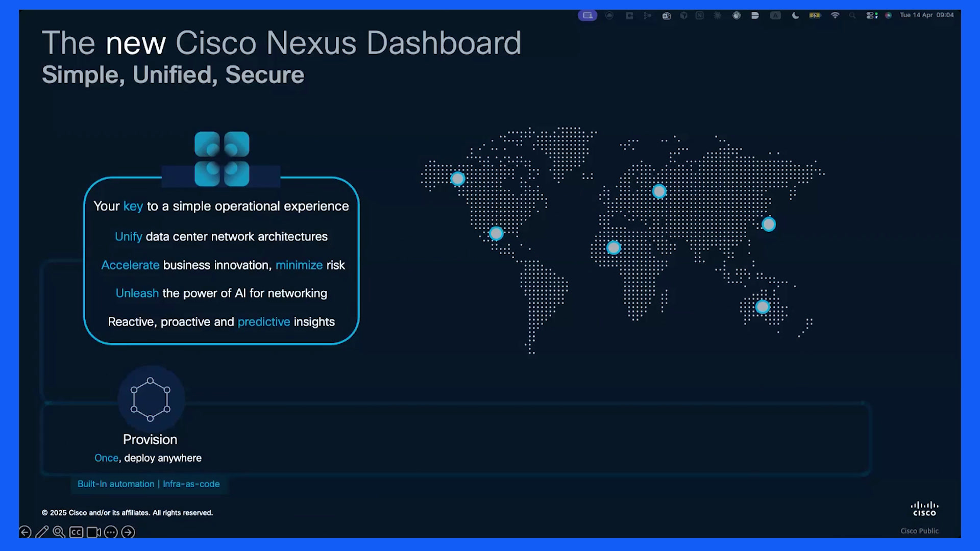980x551 pixels.
Task: Open macOS Control Center
Action: [x=872, y=15]
